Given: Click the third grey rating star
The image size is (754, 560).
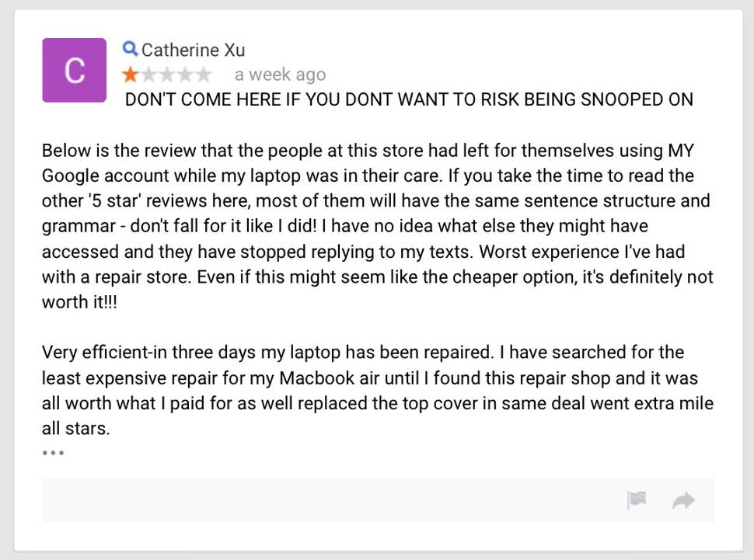Looking at the screenshot, I should coord(167,75).
